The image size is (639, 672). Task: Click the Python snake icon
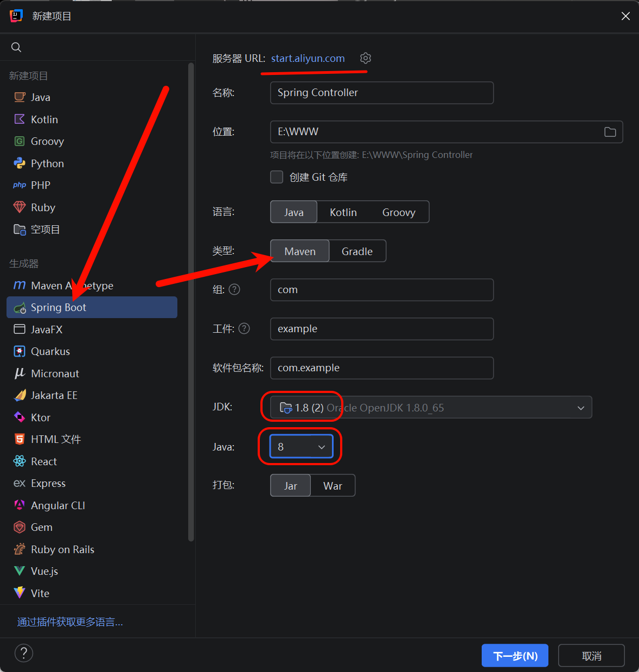point(20,163)
